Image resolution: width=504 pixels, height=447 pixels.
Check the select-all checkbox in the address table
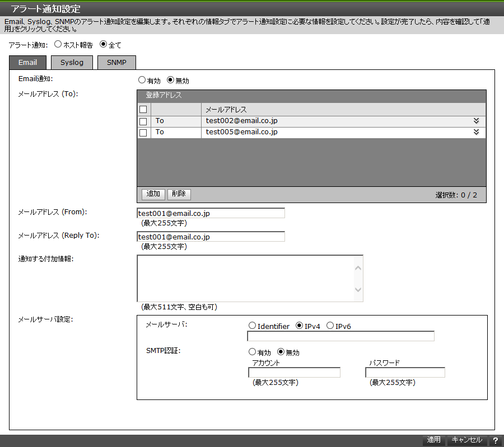tap(143, 109)
